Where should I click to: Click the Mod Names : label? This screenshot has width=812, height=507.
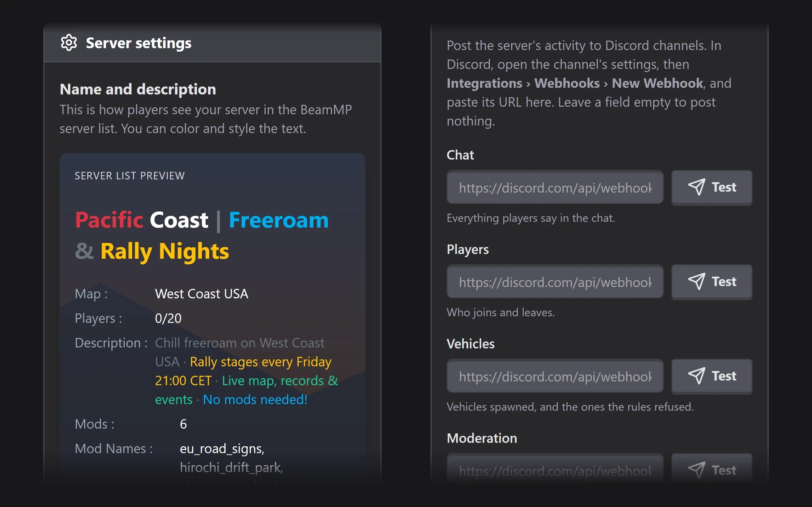click(x=114, y=449)
